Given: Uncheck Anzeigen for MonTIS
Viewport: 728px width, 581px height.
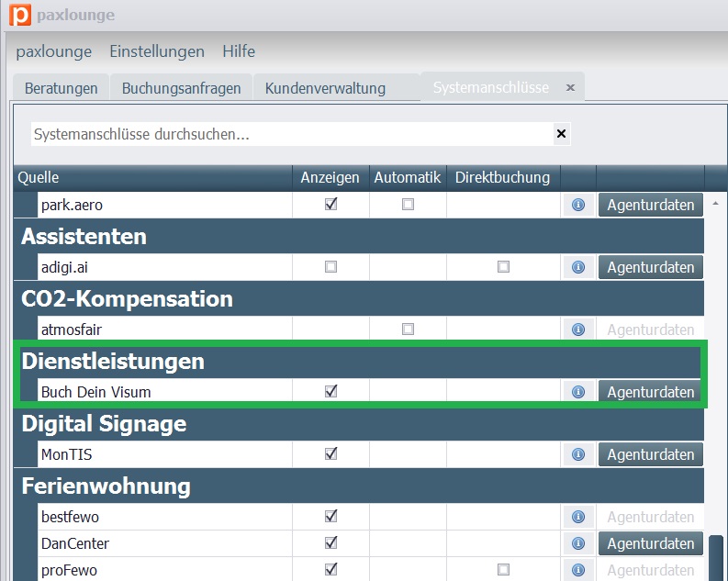Looking at the screenshot, I should coord(330,453).
